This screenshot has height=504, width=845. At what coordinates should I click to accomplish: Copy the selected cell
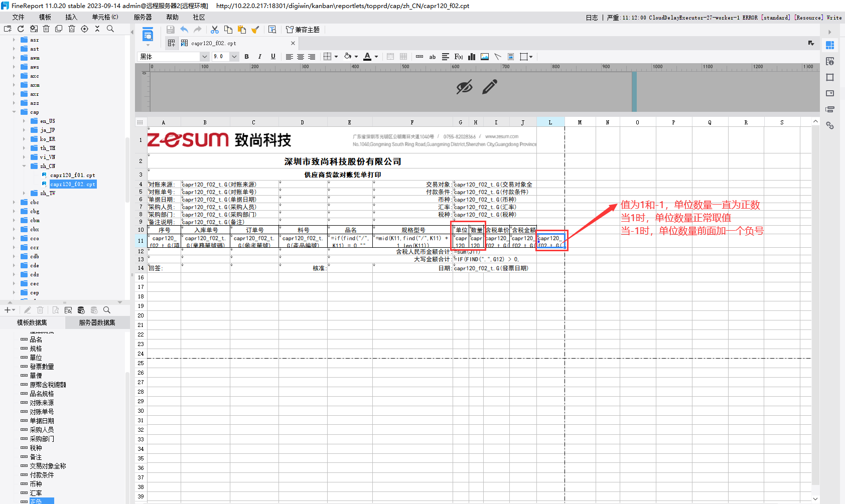[228, 30]
